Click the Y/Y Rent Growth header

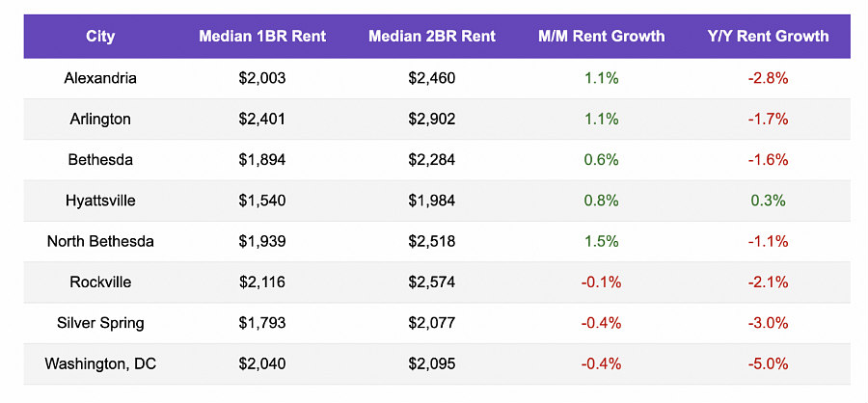[768, 37]
